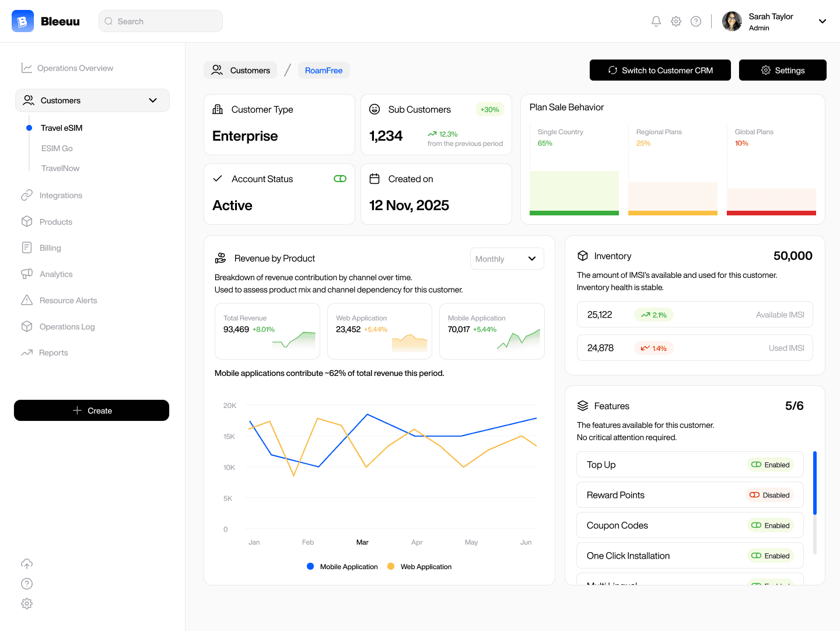Go to Customers breadcrumb
Image resolution: width=840 pixels, height=631 pixels.
pyautogui.click(x=240, y=70)
